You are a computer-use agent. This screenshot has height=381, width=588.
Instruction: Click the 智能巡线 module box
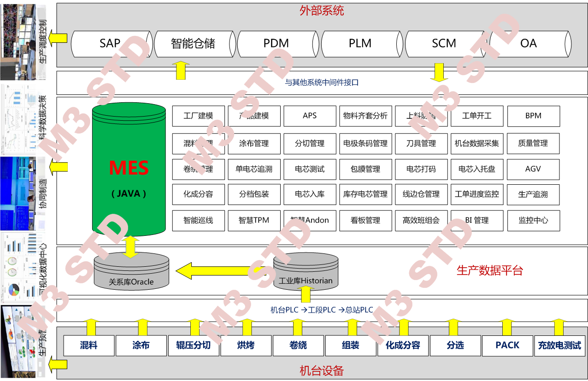[x=199, y=221]
